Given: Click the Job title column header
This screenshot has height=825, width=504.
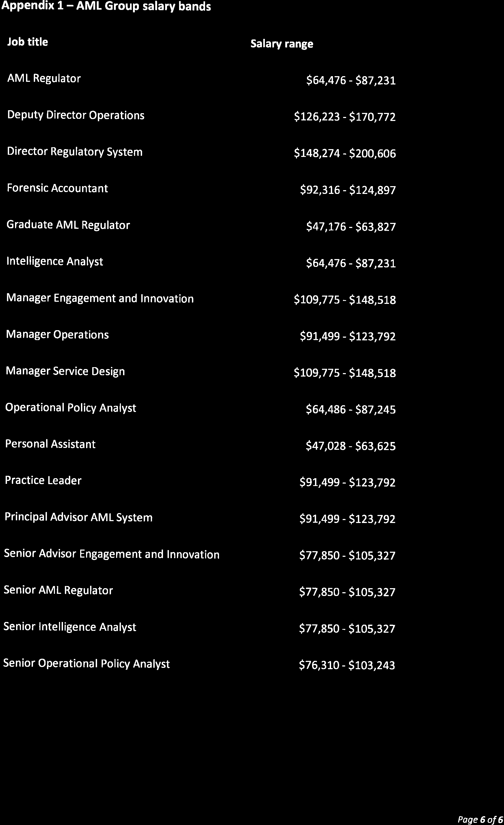Looking at the screenshot, I should pyautogui.click(x=27, y=42).
